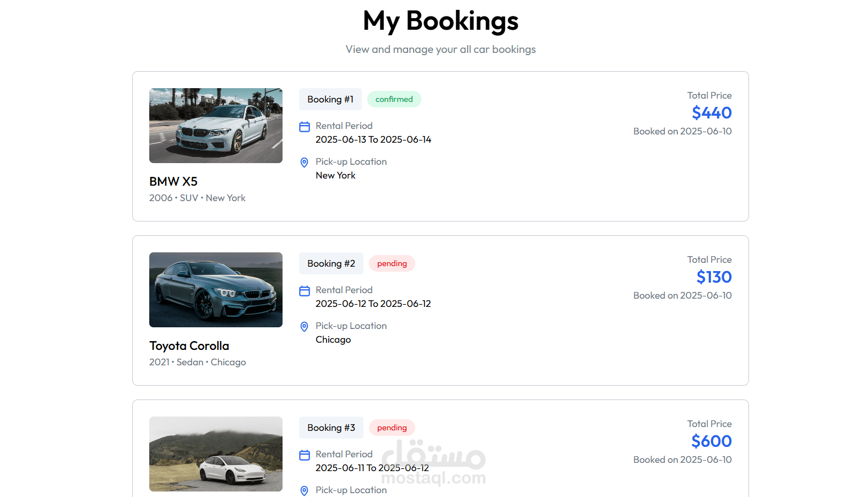Click calendar icon in Booking #3
Image resolution: width=868 pixels, height=497 pixels.
click(x=305, y=455)
